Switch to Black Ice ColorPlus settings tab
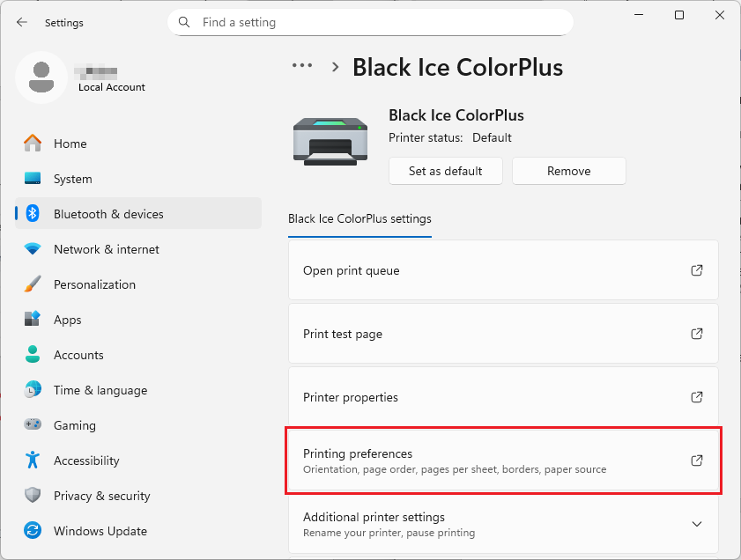 click(359, 218)
